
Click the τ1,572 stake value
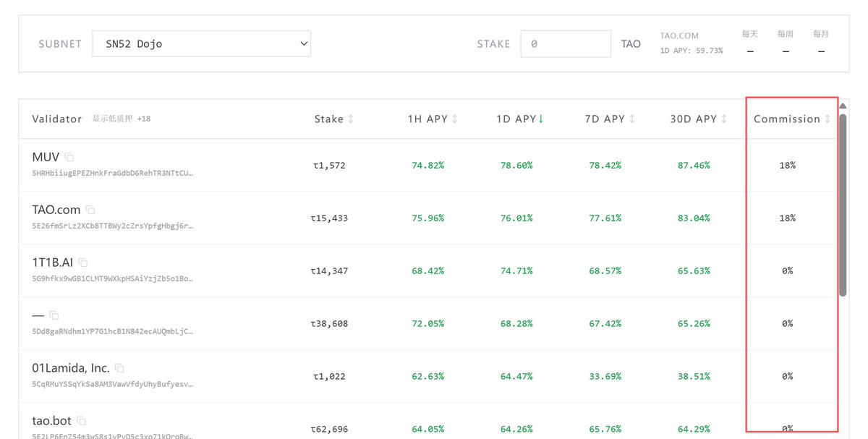pyautogui.click(x=329, y=166)
